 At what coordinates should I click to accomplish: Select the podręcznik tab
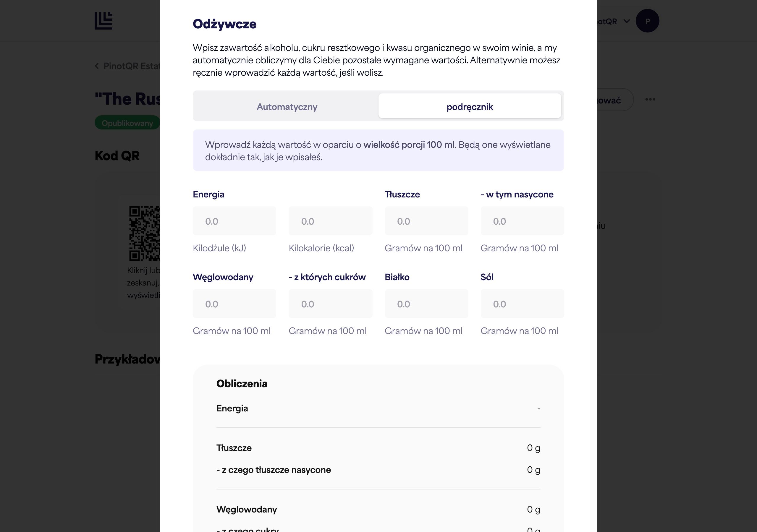tap(470, 106)
